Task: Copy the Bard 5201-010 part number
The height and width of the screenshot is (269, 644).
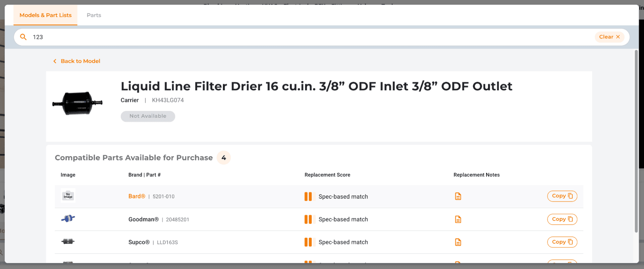Action: pos(562,196)
